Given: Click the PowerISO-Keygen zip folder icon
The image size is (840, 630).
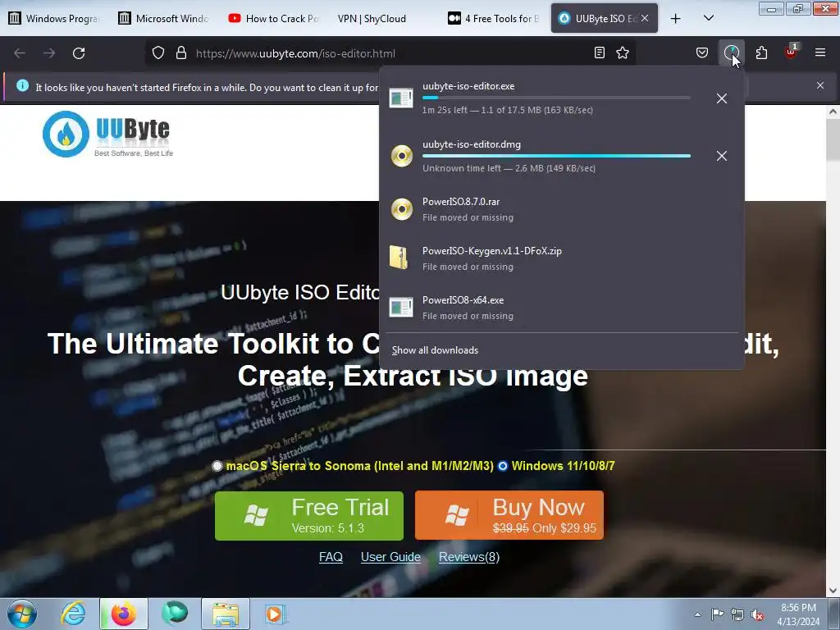Looking at the screenshot, I should 399,258.
